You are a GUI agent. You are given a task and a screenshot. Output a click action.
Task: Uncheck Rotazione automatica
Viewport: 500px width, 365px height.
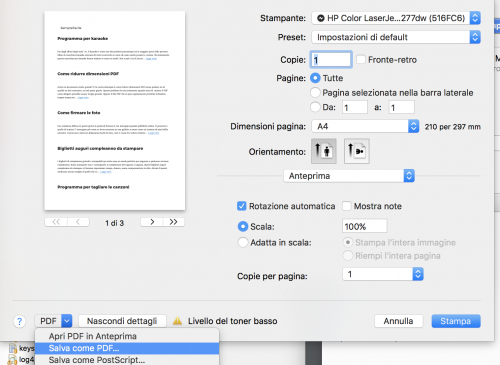point(242,206)
